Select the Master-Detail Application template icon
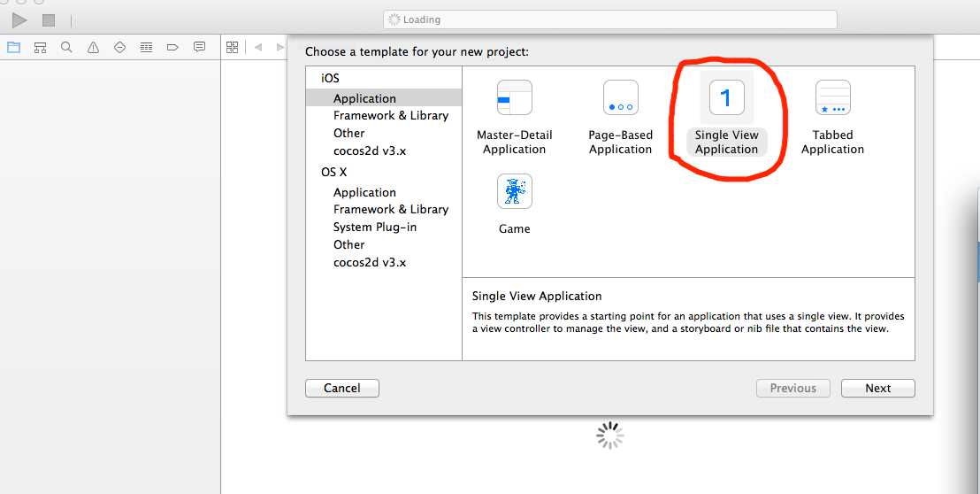Screen dimensions: 980x494 pyautogui.click(x=515, y=97)
